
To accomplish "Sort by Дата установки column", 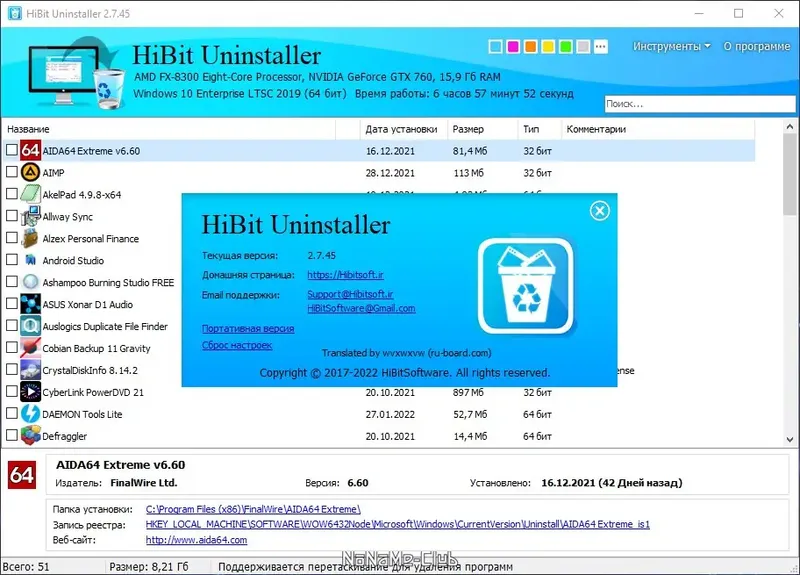I will tap(404, 129).
